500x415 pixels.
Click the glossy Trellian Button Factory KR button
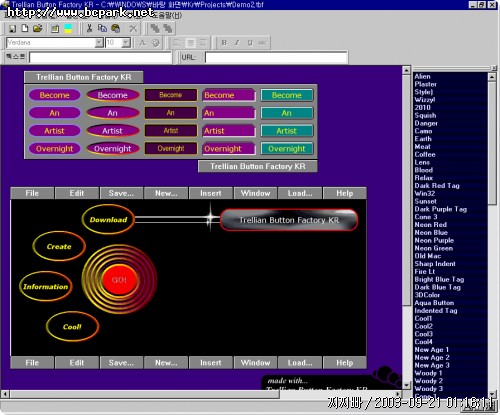[x=289, y=220]
